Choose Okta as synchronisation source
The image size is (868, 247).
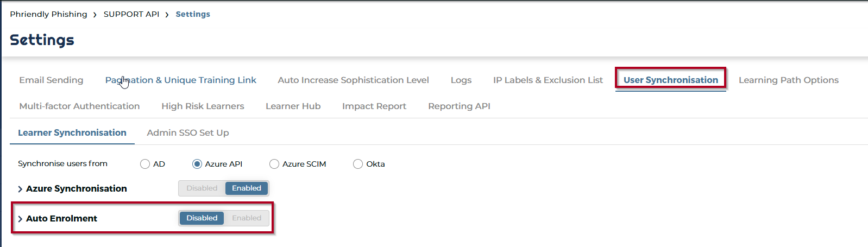pos(358,164)
